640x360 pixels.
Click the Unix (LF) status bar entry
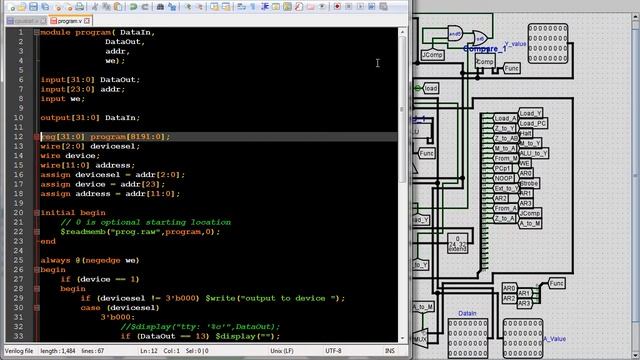click(x=282, y=351)
